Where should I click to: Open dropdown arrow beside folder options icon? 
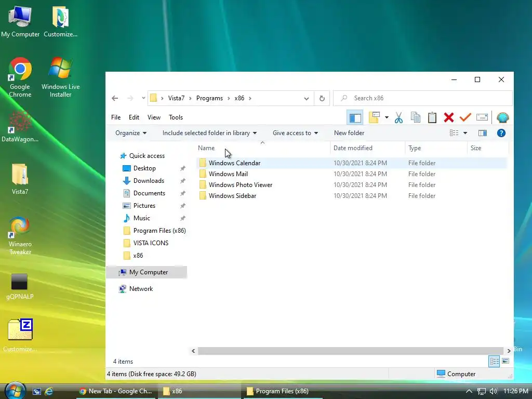pos(387,117)
